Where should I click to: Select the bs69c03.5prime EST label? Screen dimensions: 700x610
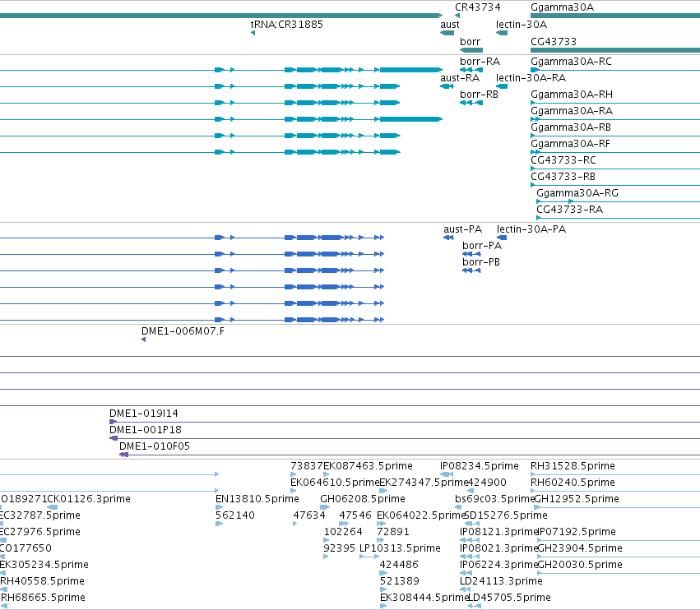point(494,499)
